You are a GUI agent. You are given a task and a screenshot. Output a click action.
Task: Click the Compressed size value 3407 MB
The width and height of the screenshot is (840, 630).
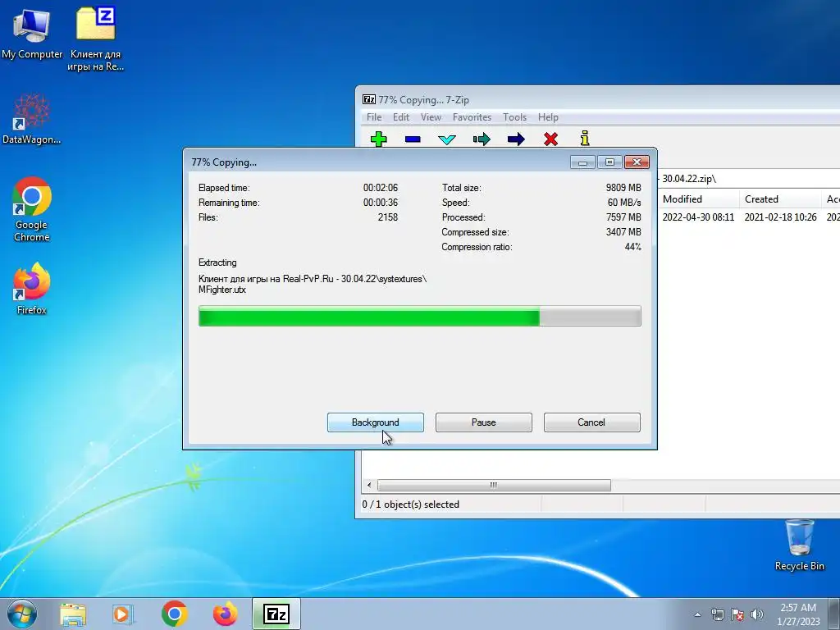coord(623,232)
